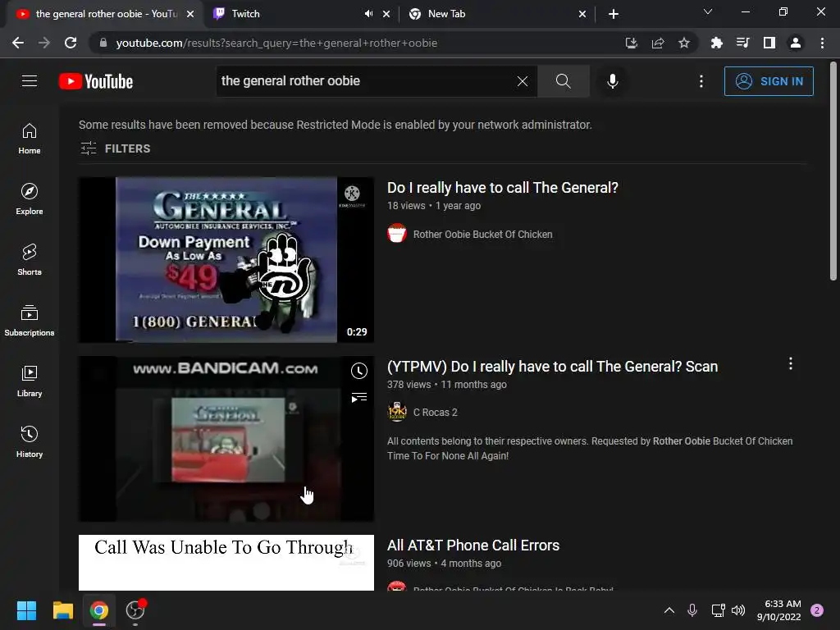The image size is (840, 630).
Task: Click the YouTube logo
Action: pos(96,81)
